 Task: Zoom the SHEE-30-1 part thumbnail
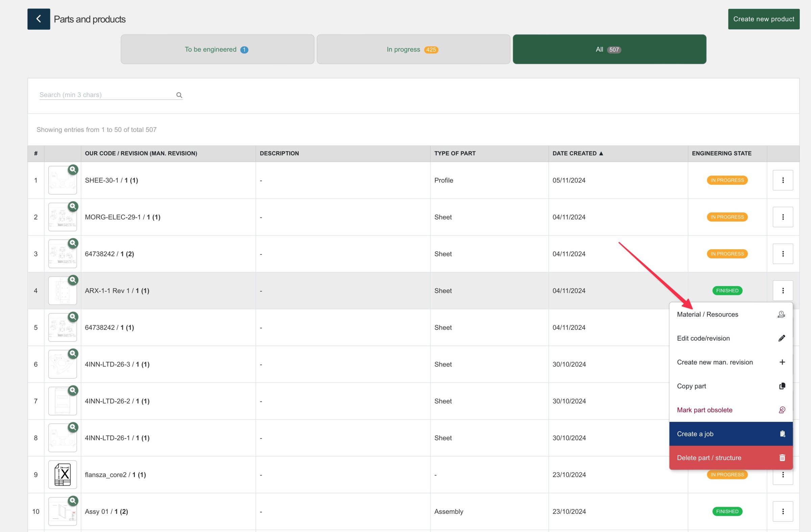(73, 170)
